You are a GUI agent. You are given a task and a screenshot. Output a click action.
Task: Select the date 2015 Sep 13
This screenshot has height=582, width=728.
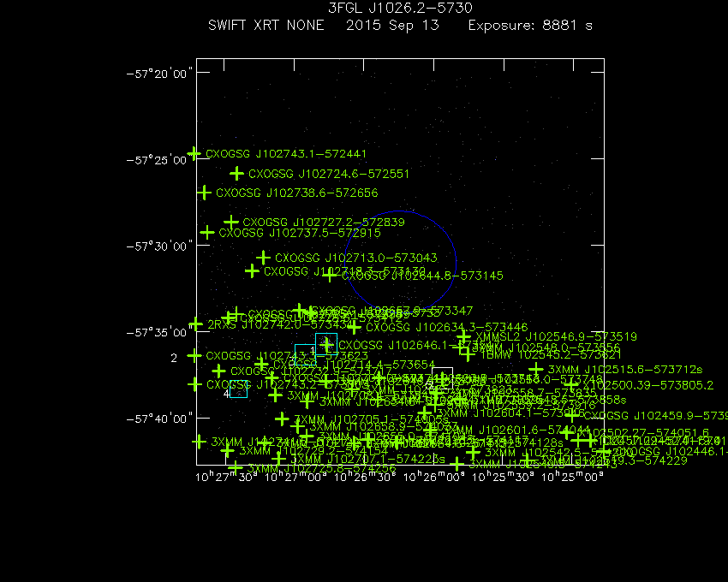tap(392, 25)
